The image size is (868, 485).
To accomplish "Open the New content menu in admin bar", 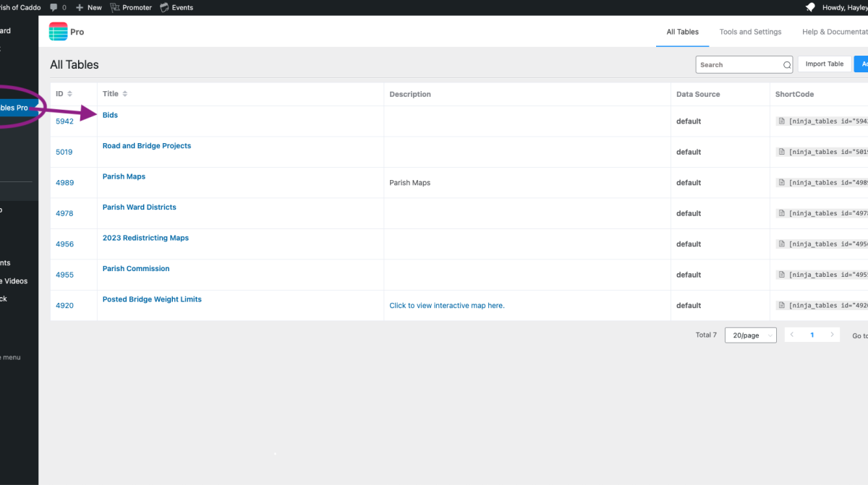I will point(88,7).
